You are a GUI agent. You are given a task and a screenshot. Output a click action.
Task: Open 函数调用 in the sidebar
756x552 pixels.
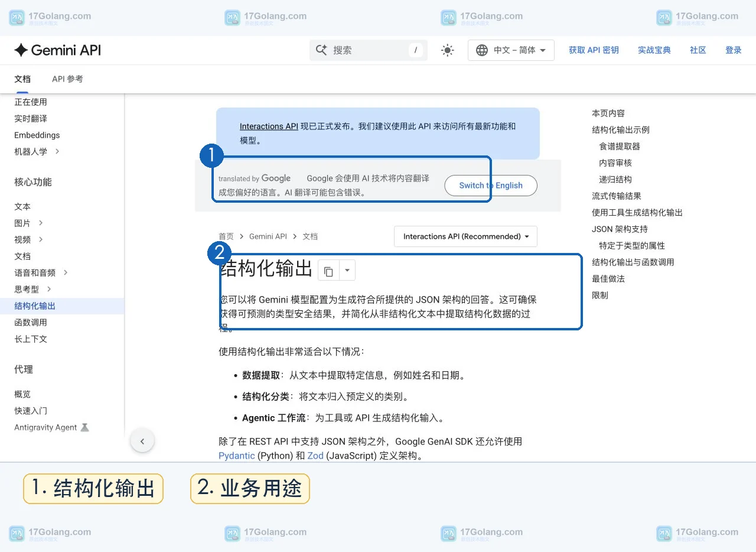pos(31,323)
